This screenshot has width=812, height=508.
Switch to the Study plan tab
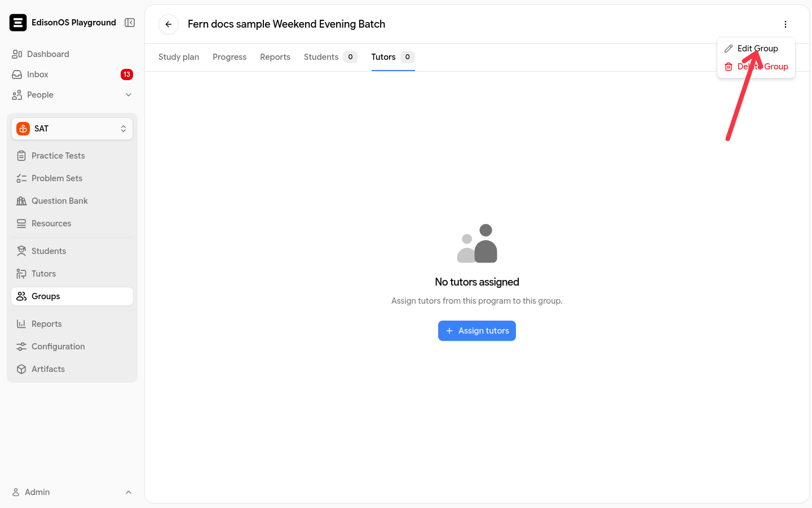[x=179, y=57]
